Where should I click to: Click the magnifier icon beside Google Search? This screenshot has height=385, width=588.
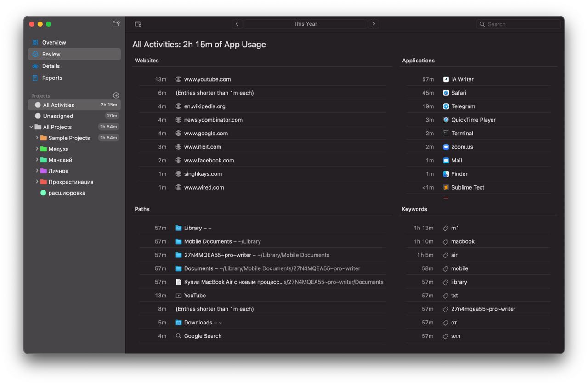click(179, 336)
